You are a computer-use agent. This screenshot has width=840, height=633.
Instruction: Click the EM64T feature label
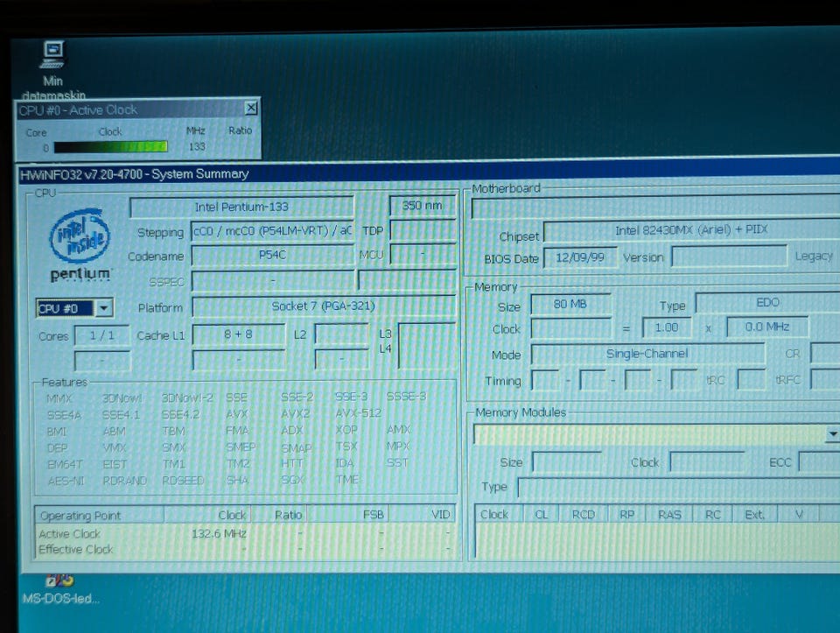tap(65, 464)
